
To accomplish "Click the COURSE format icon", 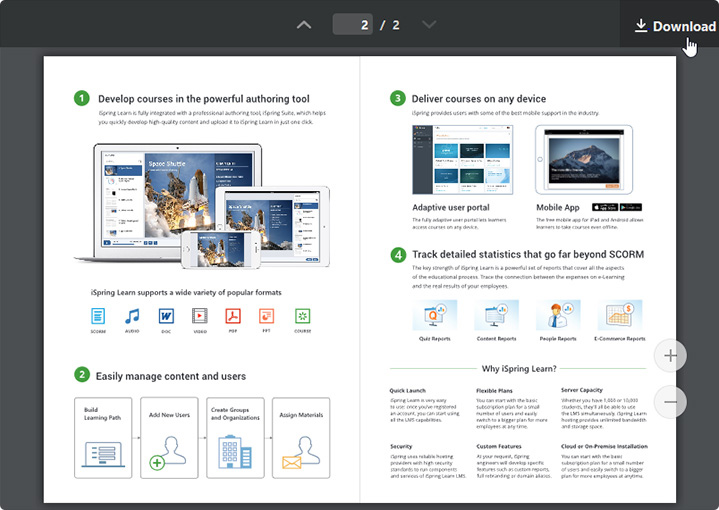I will click(303, 316).
